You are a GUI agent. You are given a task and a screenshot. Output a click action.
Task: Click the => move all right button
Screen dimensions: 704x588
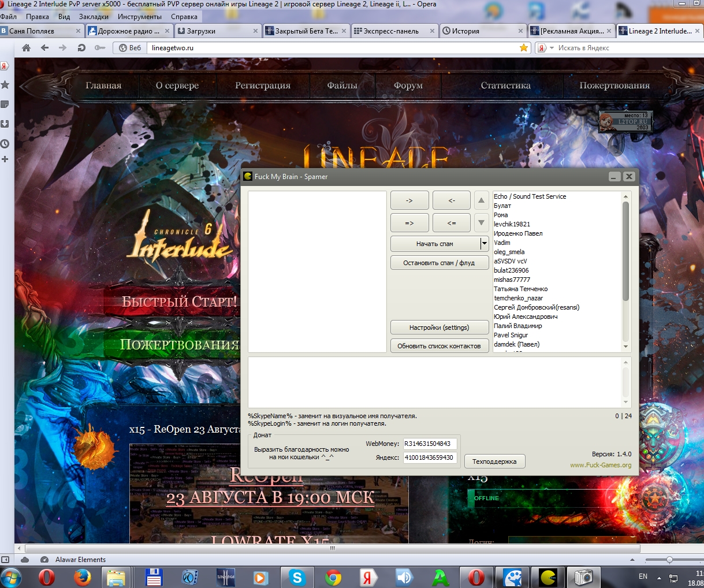(x=409, y=222)
